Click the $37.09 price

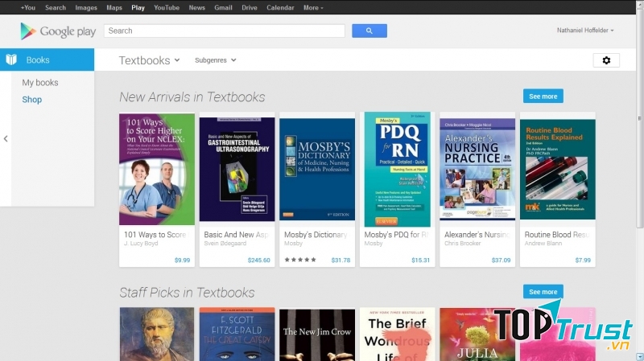tap(501, 260)
